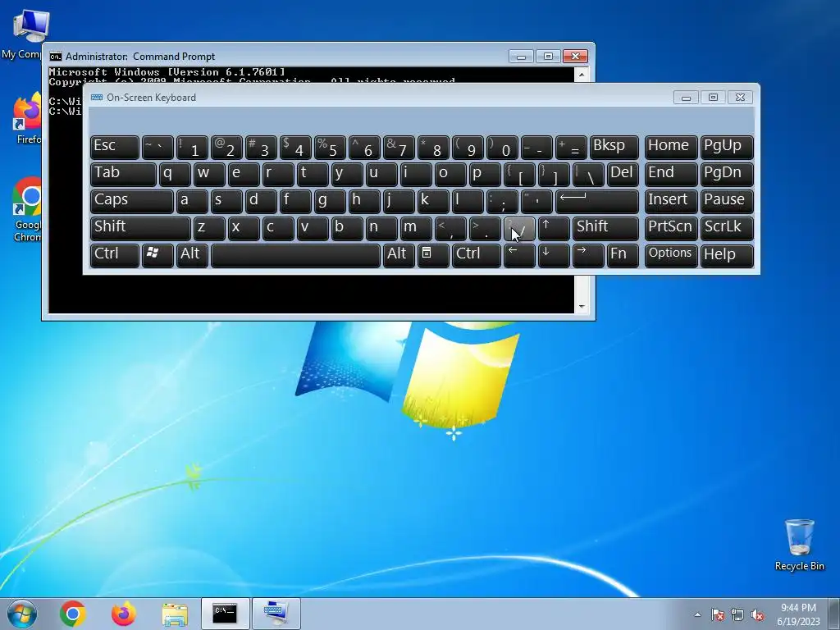Click the Pause key
Screen dimensions: 840x630
tap(727, 202)
